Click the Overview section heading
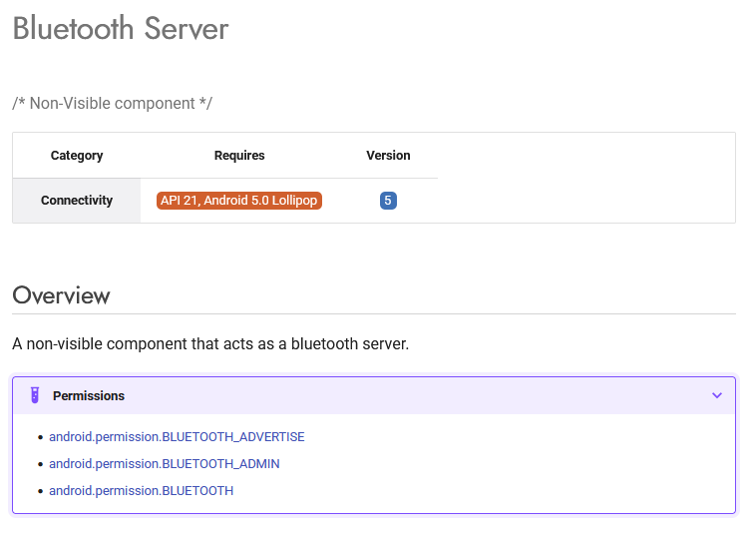The image size is (756, 538). (x=61, y=295)
